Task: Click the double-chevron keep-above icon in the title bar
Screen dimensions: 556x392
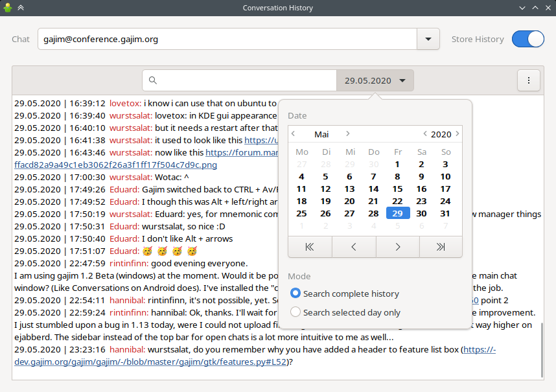Action: point(21,7)
